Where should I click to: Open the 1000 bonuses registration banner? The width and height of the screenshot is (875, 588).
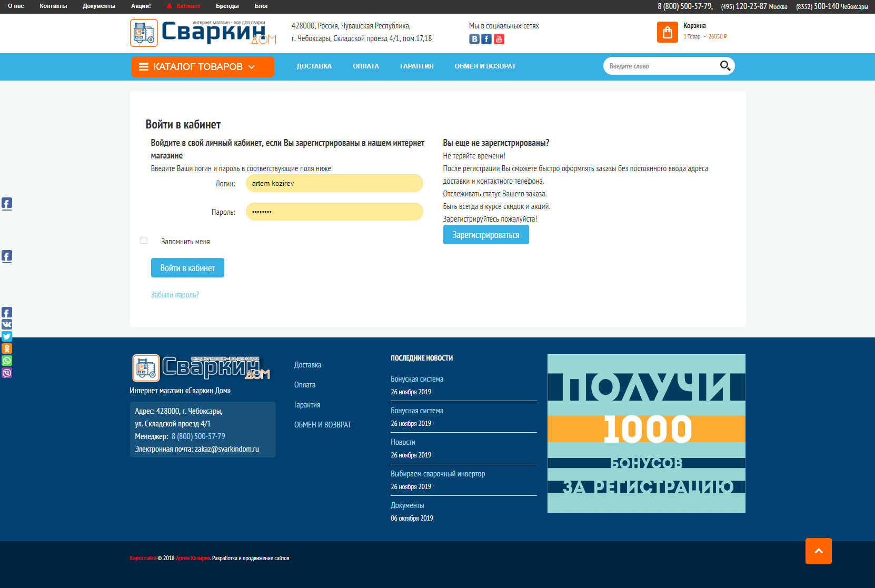647,433
